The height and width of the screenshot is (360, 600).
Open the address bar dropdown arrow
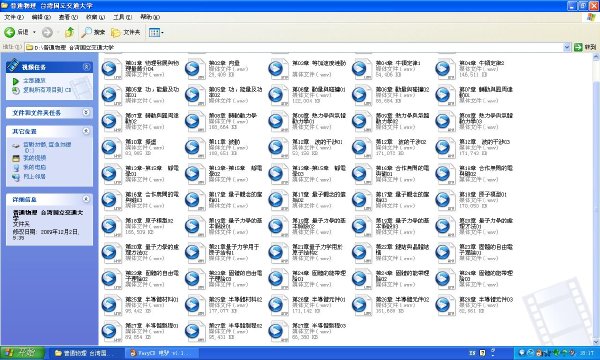pyautogui.click(x=567, y=47)
